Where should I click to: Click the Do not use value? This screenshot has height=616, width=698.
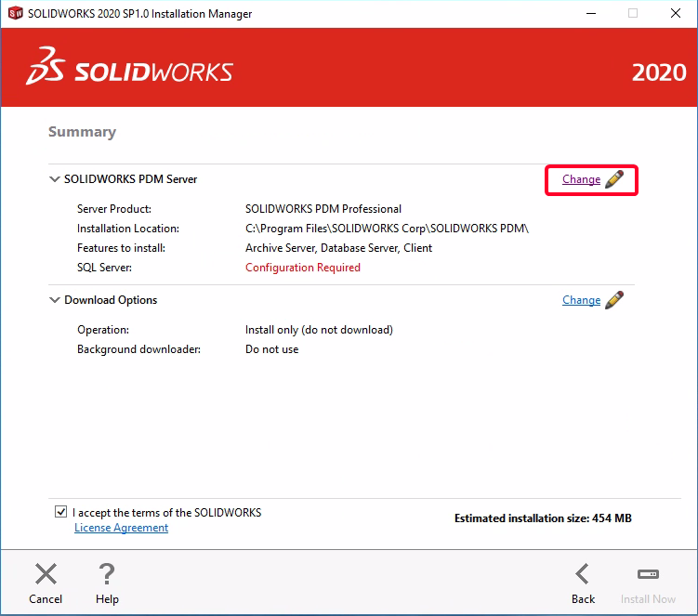pos(271,349)
